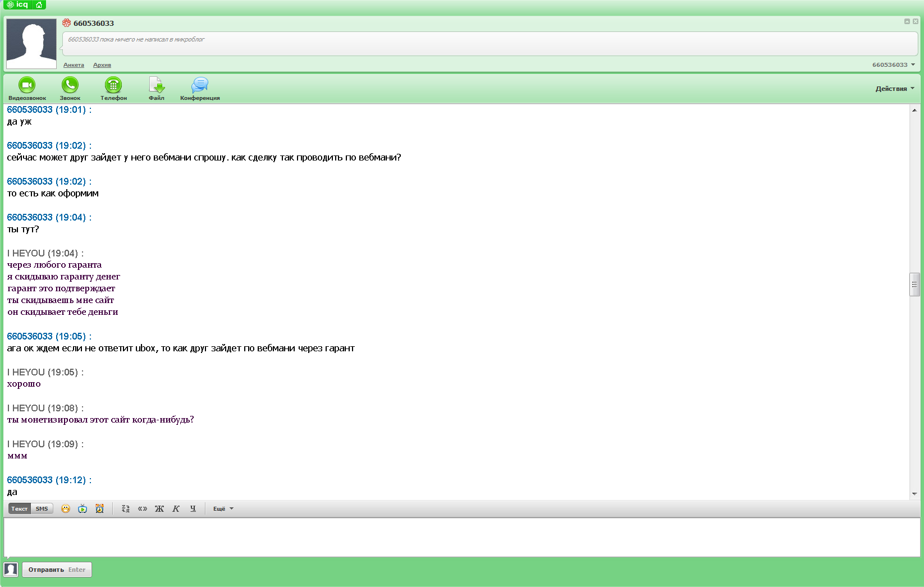
Task: Open the Анкета profile link
Action: [74, 65]
